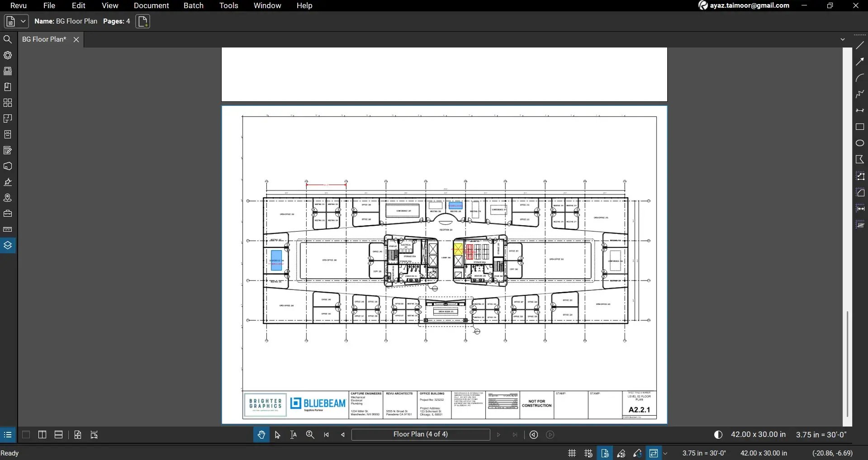
Task: Expand the open documents list chevron
Action: tap(843, 39)
